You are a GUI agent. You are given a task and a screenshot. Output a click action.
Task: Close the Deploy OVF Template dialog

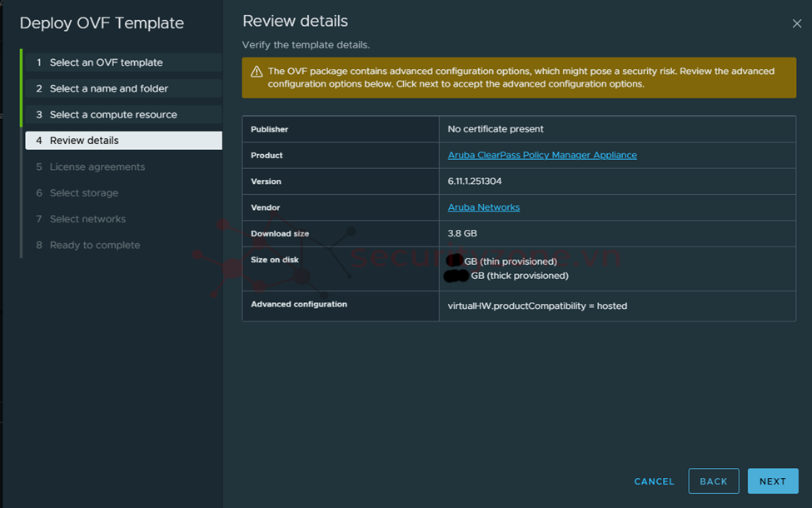tap(796, 23)
